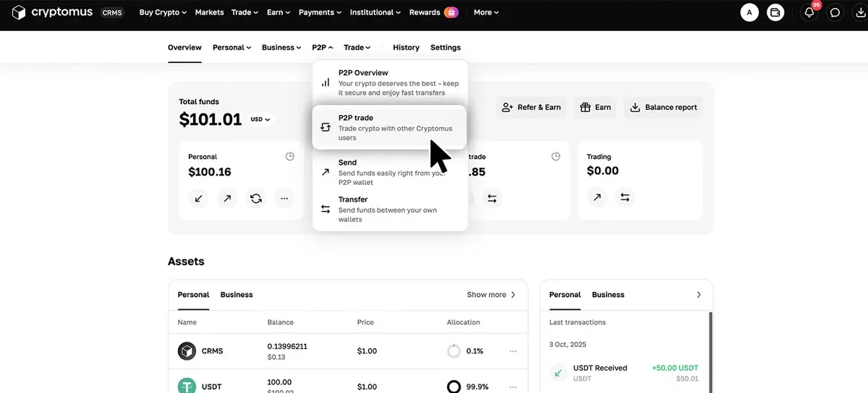Screen dimensions: 868x393
Task: Click the Rewards gift icon
Action: coord(451,12)
